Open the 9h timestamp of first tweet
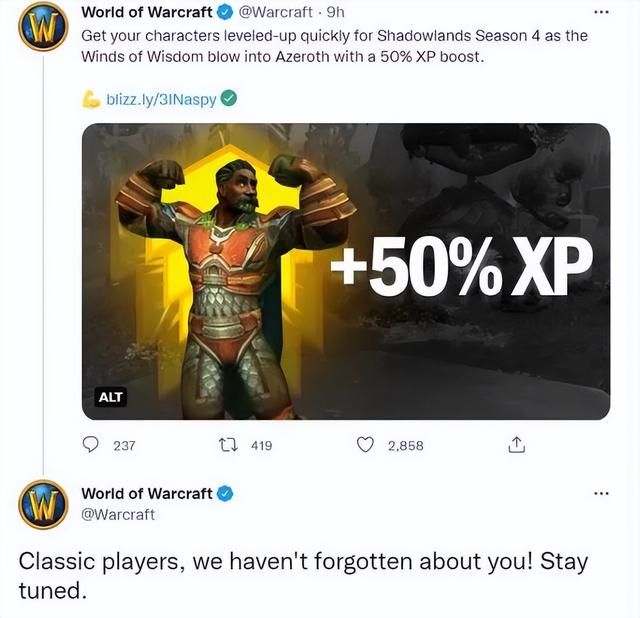The height and width of the screenshot is (618, 640). pyautogui.click(x=336, y=13)
